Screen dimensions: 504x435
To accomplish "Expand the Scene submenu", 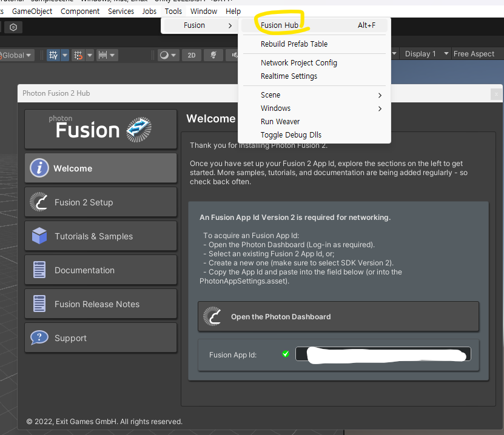I will click(x=314, y=95).
